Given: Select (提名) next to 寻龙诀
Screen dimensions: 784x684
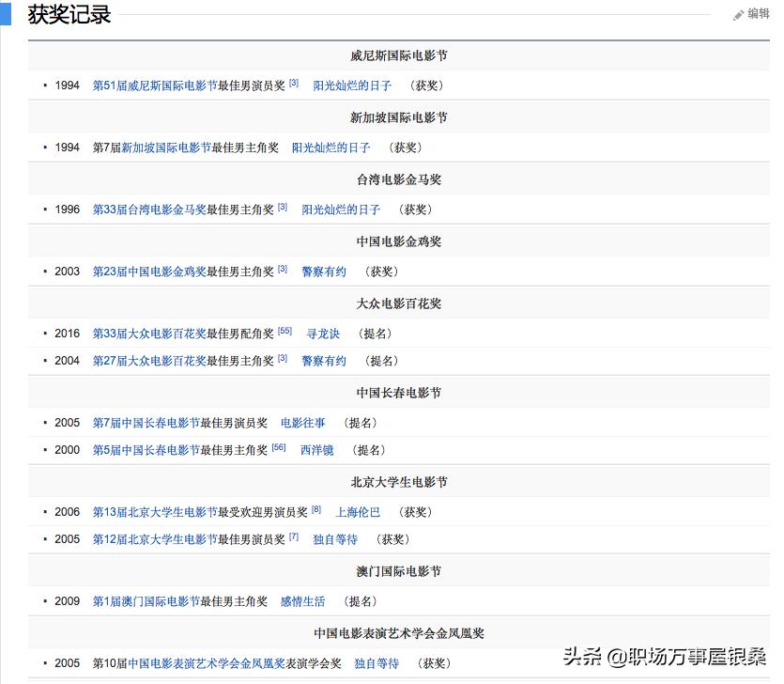Looking at the screenshot, I should tap(375, 334).
